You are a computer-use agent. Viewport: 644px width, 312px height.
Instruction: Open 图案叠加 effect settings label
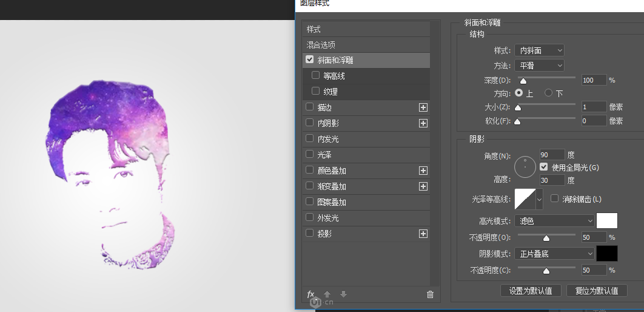point(332,202)
